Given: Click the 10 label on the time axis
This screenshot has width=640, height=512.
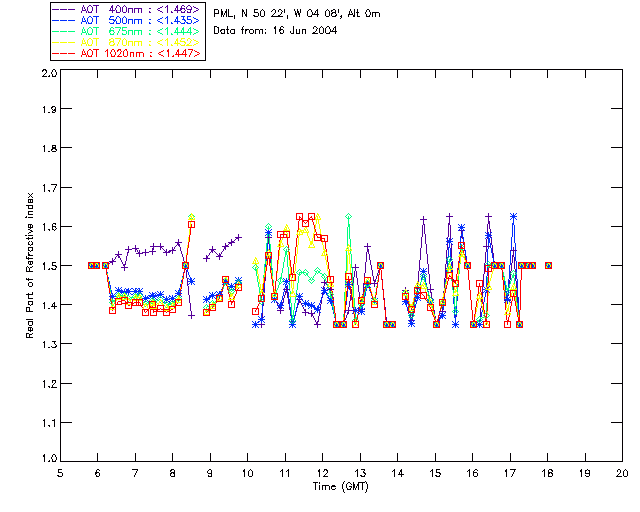Looking at the screenshot, I should click(x=247, y=473).
